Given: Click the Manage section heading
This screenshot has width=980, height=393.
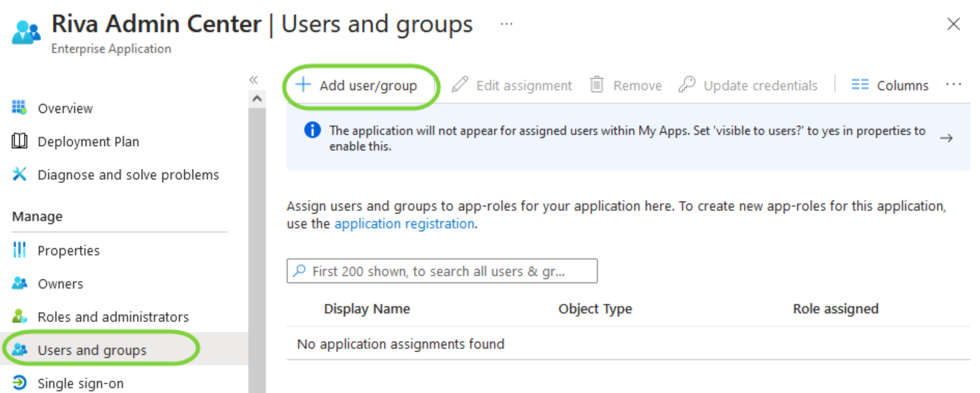Looking at the screenshot, I should (x=37, y=217).
